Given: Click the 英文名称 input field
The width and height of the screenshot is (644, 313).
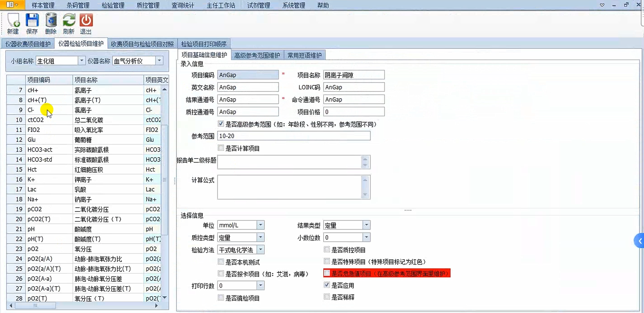Looking at the screenshot, I should tap(248, 87).
